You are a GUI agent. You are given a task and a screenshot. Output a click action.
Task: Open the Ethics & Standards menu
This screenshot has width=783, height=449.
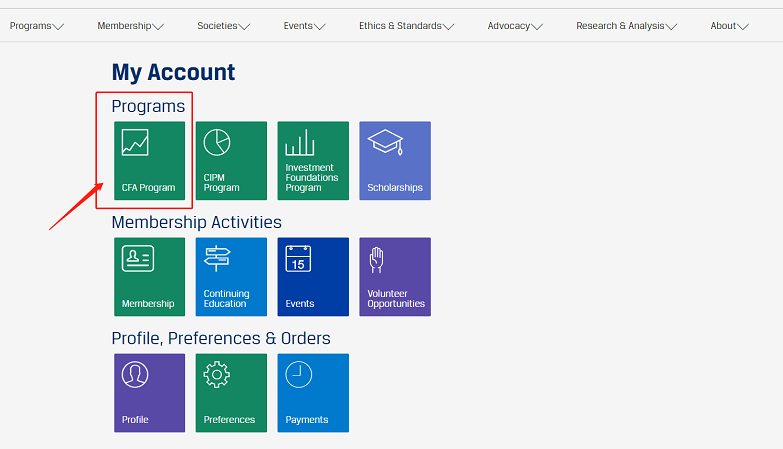click(x=406, y=26)
